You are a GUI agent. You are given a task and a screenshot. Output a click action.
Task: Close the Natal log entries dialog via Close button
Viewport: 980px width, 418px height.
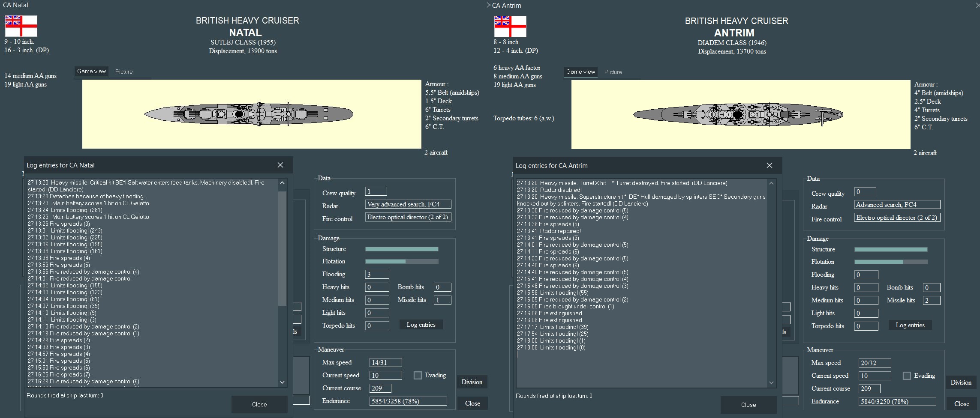point(259,404)
